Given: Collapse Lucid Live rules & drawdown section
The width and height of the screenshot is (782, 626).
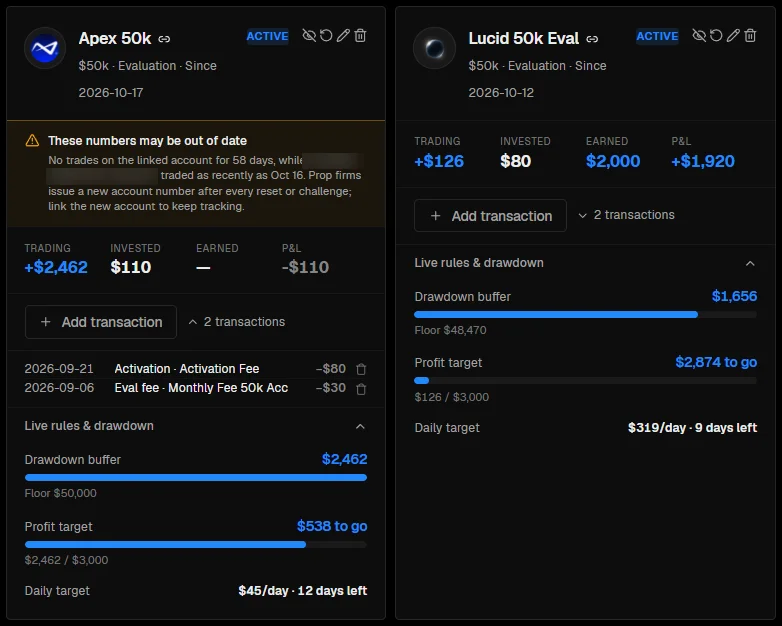Looking at the screenshot, I should click(x=750, y=263).
